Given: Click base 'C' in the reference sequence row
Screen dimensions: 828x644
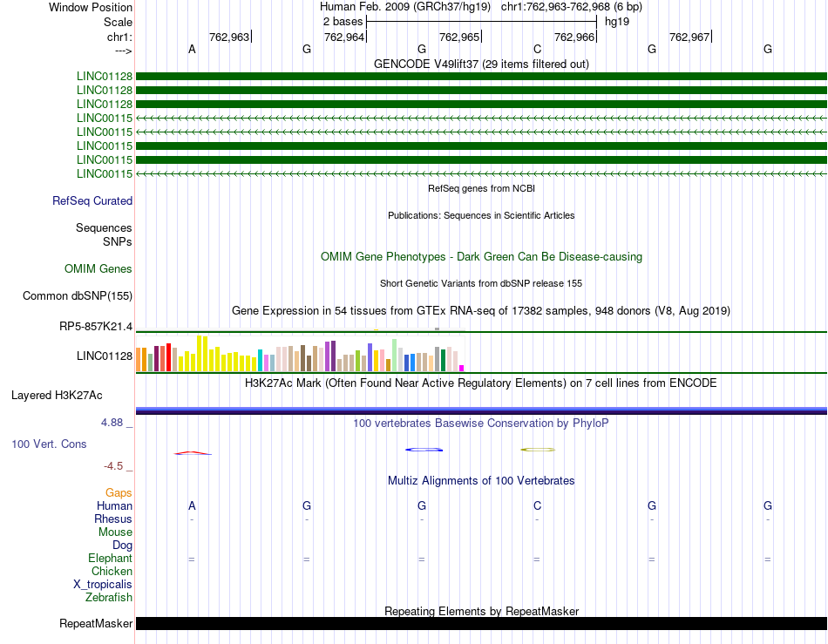Looking at the screenshot, I should coord(537,49).
